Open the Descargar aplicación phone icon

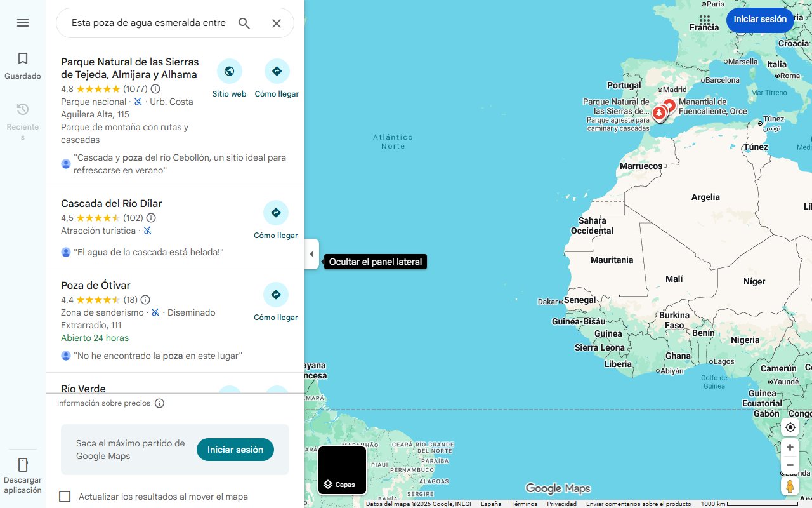click(x=23, y=465)
